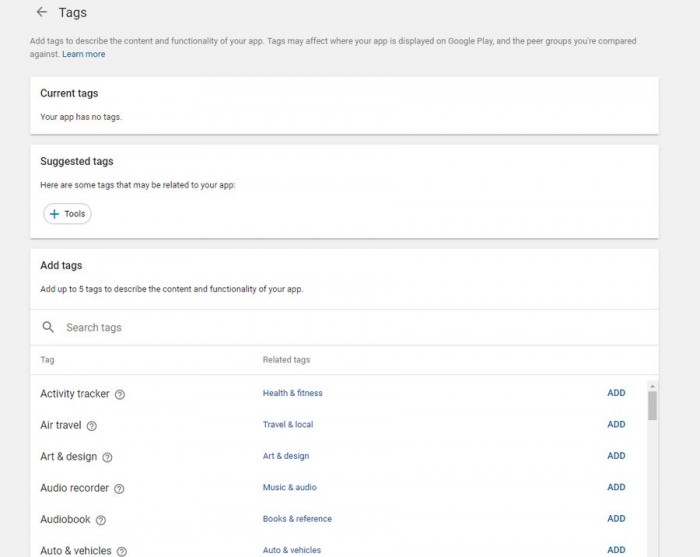Add the suggested Tools tag
Viewport: 700px width, 557px height.
[67, 214]
